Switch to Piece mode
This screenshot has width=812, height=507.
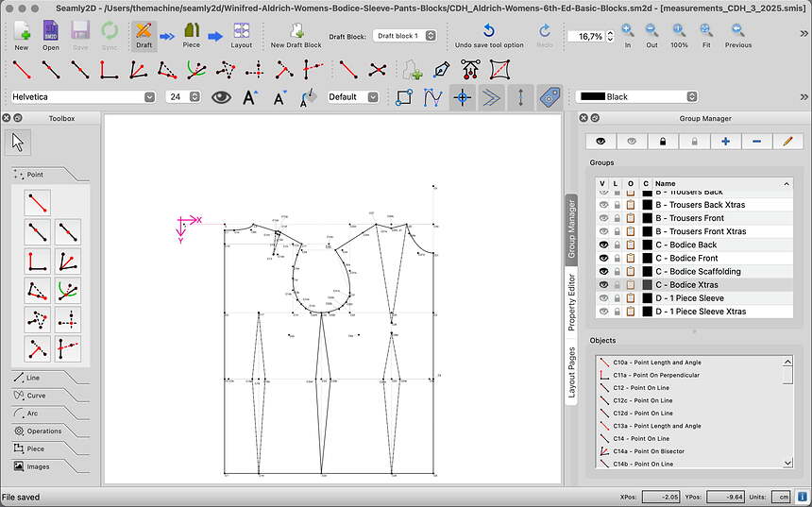click(x=192, y=35)
